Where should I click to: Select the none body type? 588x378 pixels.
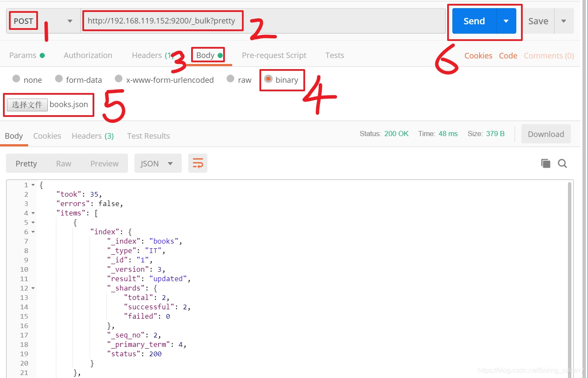(x=27, y=79)
